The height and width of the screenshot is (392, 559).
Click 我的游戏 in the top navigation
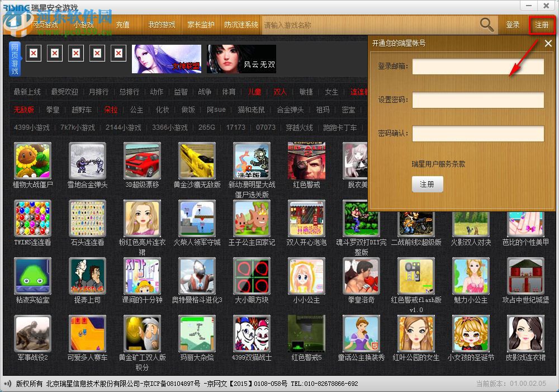pos(162,25)
